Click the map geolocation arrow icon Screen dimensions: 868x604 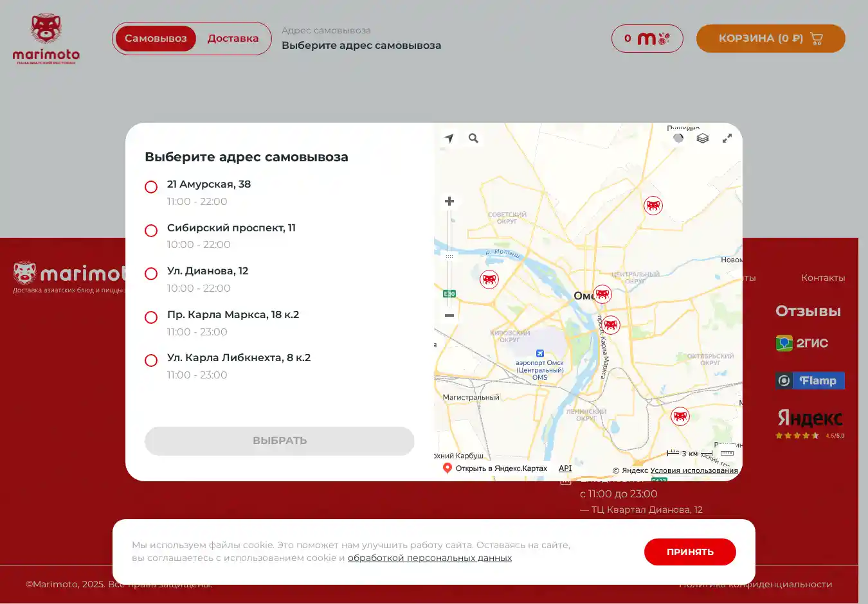449,138
